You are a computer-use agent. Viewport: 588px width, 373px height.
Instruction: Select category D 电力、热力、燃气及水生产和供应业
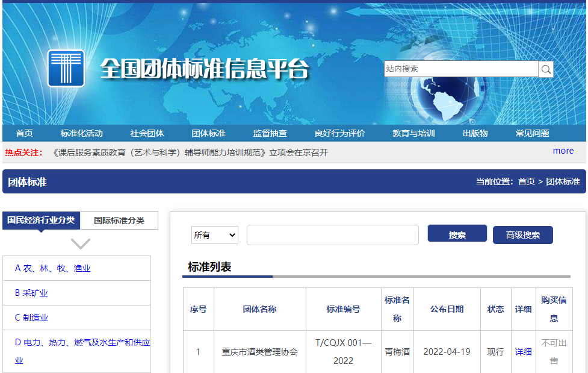click(82, 351)
